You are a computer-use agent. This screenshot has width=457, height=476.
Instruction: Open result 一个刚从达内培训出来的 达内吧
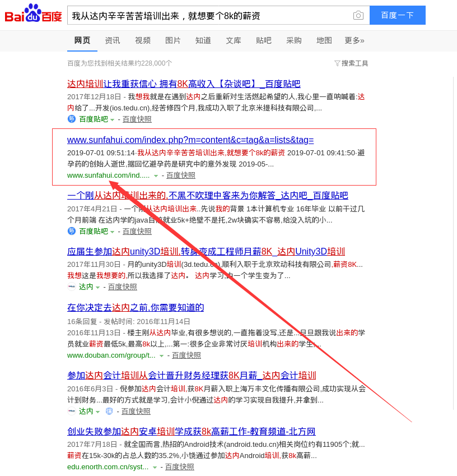point(208,195)
